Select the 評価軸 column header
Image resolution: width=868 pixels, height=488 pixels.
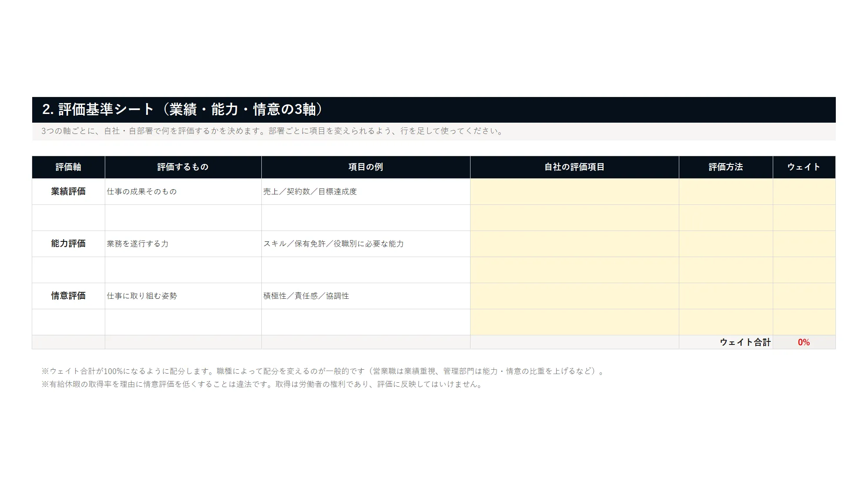[68, 167]
